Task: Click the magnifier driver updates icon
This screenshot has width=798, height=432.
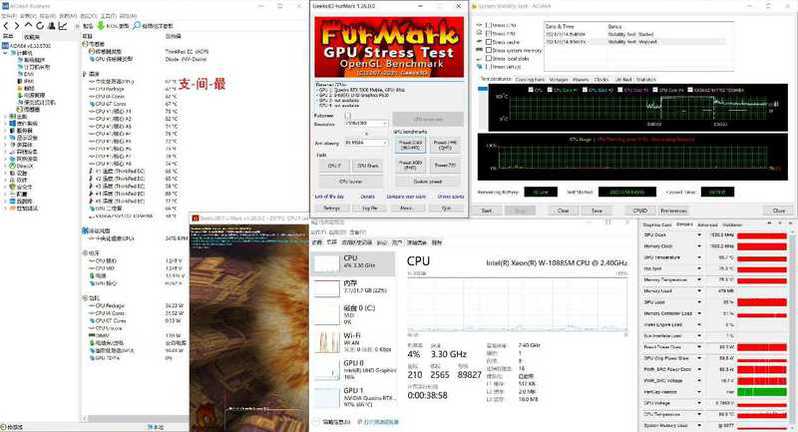Action: [136, 25]
